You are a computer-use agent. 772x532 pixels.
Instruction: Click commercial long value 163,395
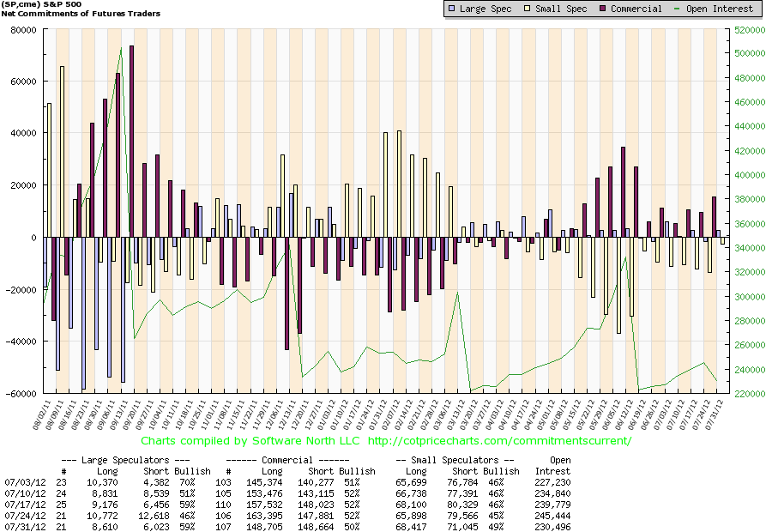pos(264,517)
